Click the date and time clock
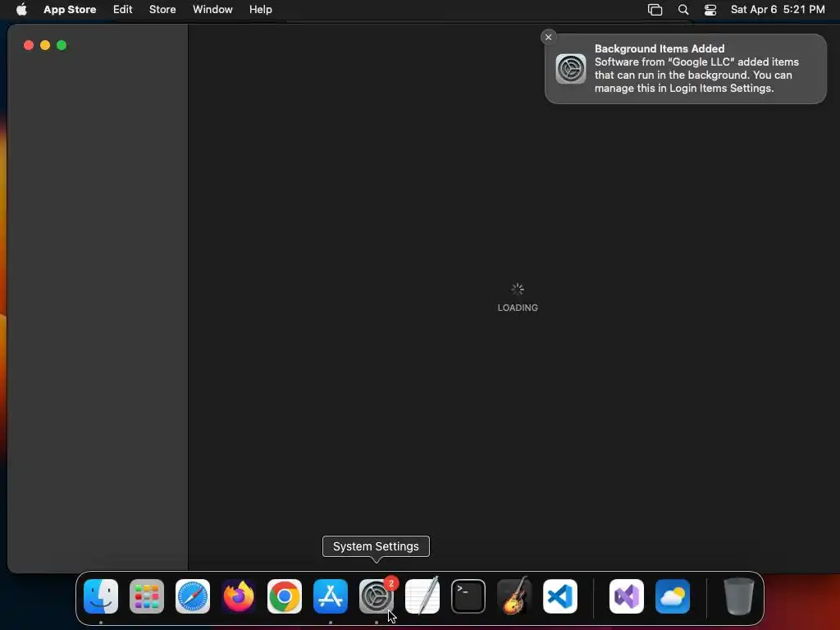This screenshot has width=840, height=630. [778, 10]
